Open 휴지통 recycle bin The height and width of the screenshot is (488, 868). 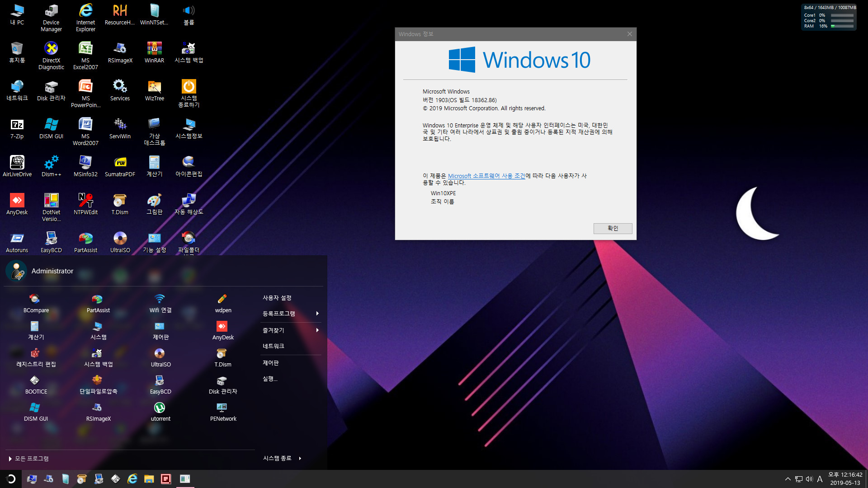coord(17,52)
